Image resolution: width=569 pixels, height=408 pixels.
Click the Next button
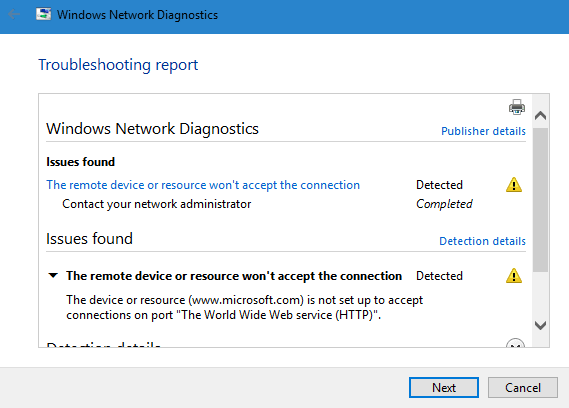(x=444, y=388)
